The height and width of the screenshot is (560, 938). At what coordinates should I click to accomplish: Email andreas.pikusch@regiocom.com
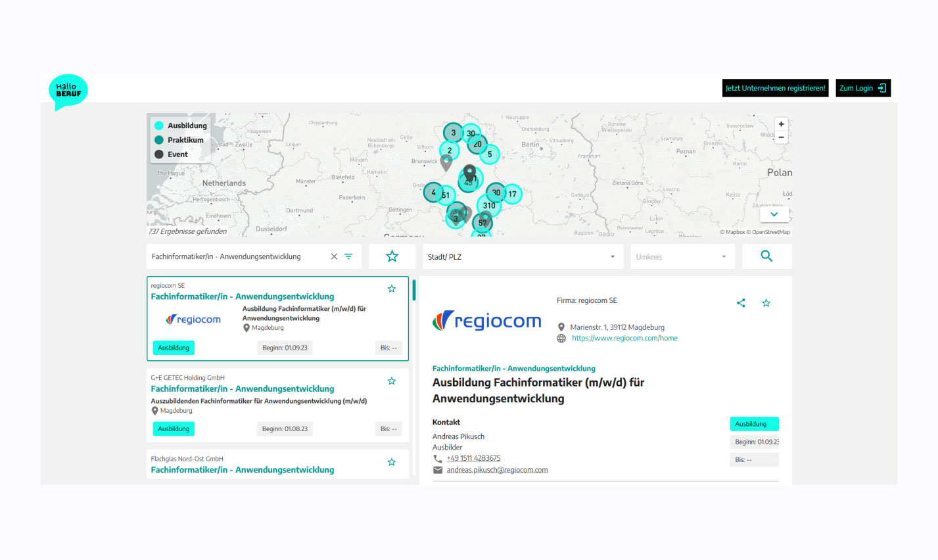[x=497, y=470]
